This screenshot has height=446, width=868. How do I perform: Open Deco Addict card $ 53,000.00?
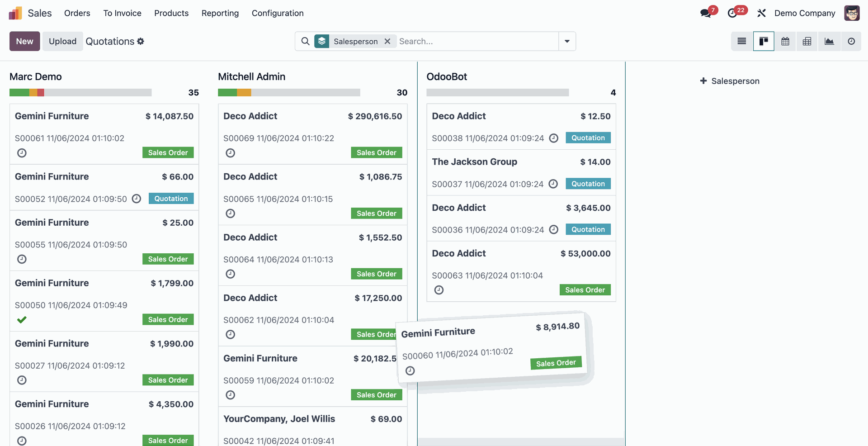[521, 271]
